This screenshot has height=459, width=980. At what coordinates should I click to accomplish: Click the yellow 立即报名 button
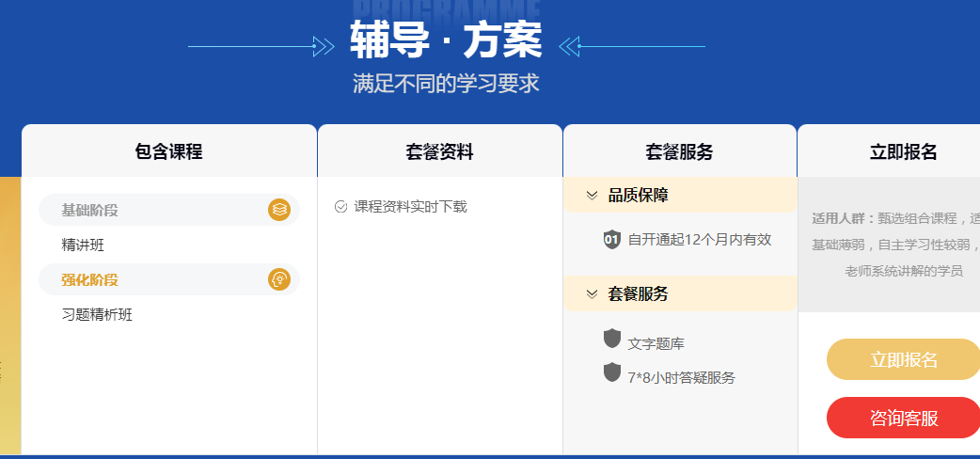(904, 359)
